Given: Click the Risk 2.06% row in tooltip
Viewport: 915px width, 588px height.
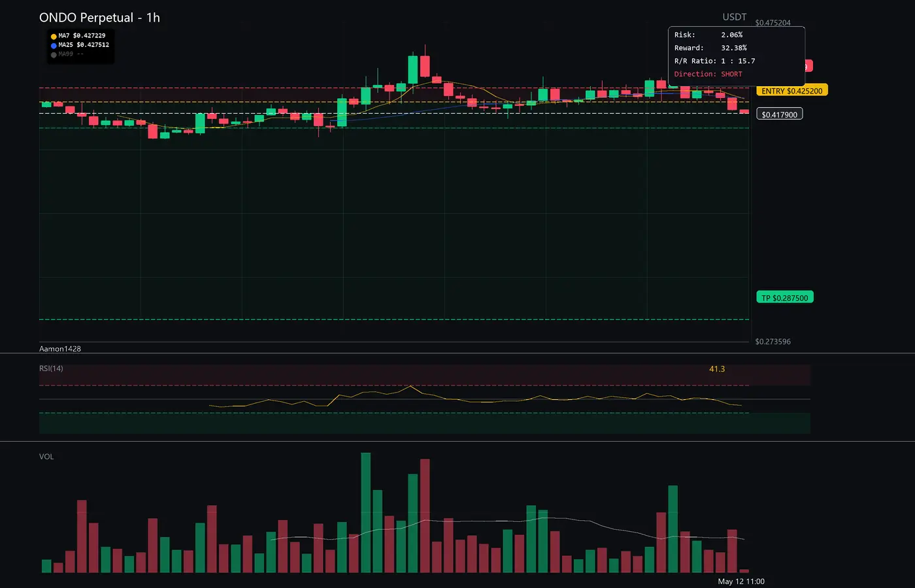Looking at the screenshot, I should (708, 35).
